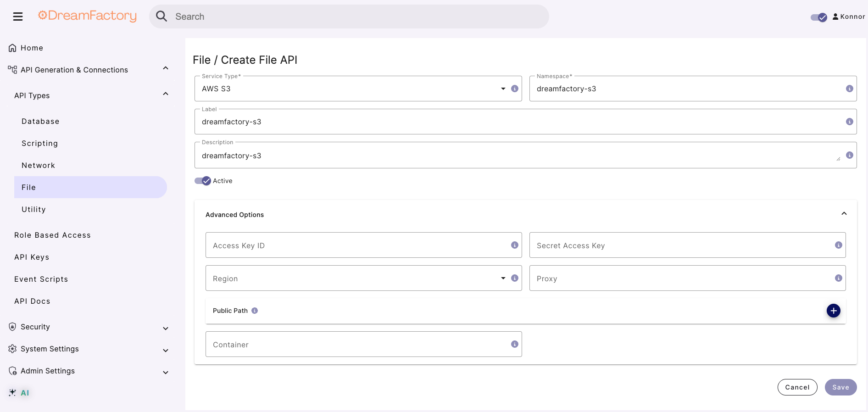Screen dimensions: 868x412
Task: Toggle the theme switch near Konnor
Action: (x=819, y=17)
